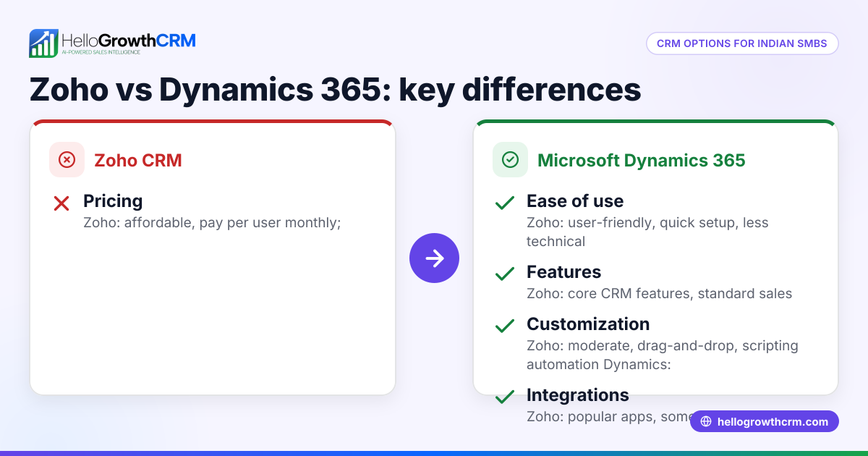The height and width of the screenshot is (456, 868).
Task: Click the Zoho CRM card title
Action: [137, 160]
